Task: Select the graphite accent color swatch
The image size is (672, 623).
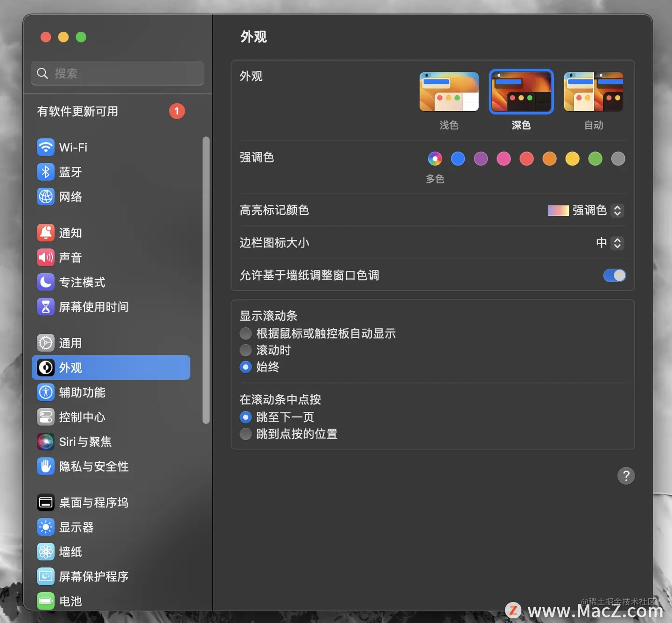Action: pyautogui.click(x=618, y=159)
